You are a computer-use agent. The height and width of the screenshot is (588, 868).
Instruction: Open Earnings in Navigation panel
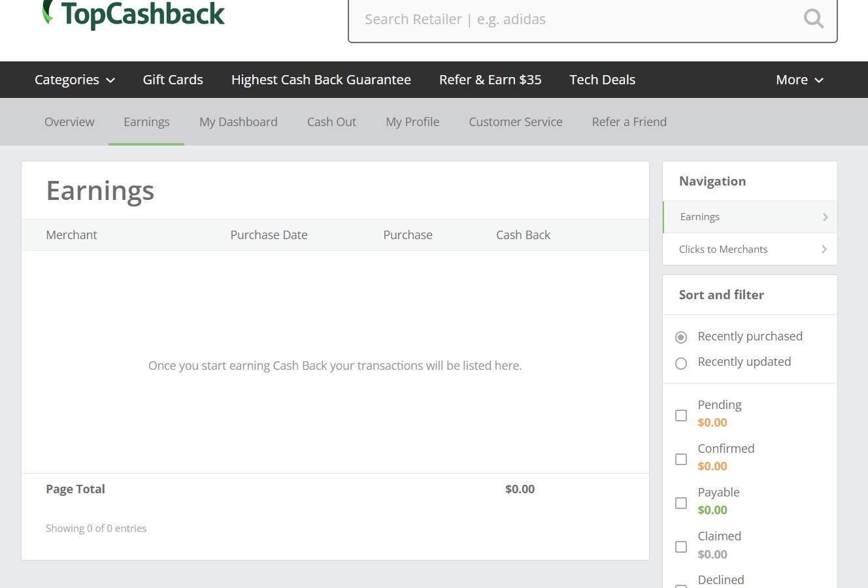pos(750,217)
